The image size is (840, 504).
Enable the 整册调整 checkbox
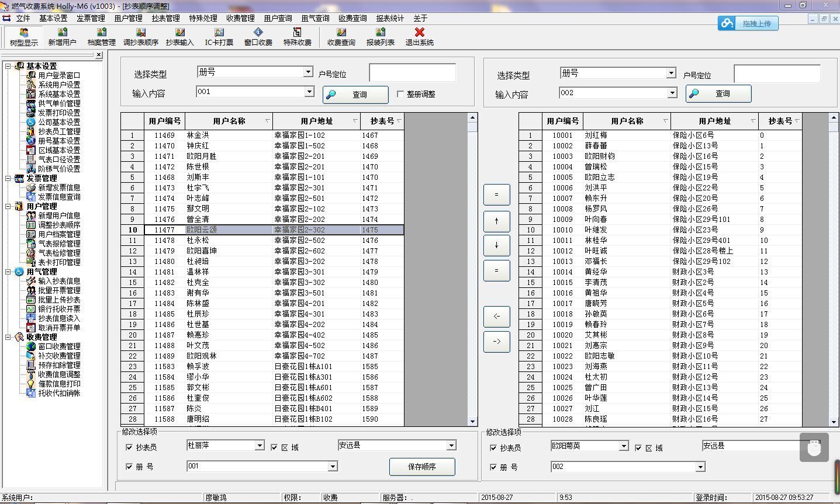click(x=400, y=94)
